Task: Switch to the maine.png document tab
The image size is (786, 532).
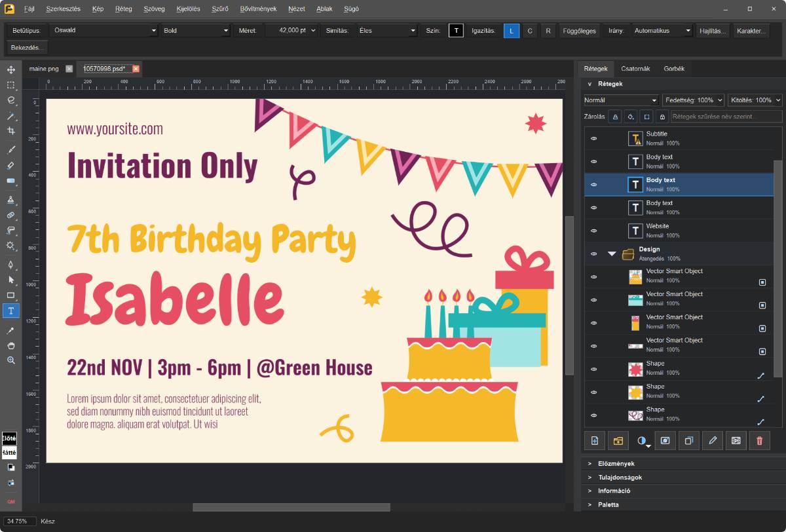Action: coord(44,69)
